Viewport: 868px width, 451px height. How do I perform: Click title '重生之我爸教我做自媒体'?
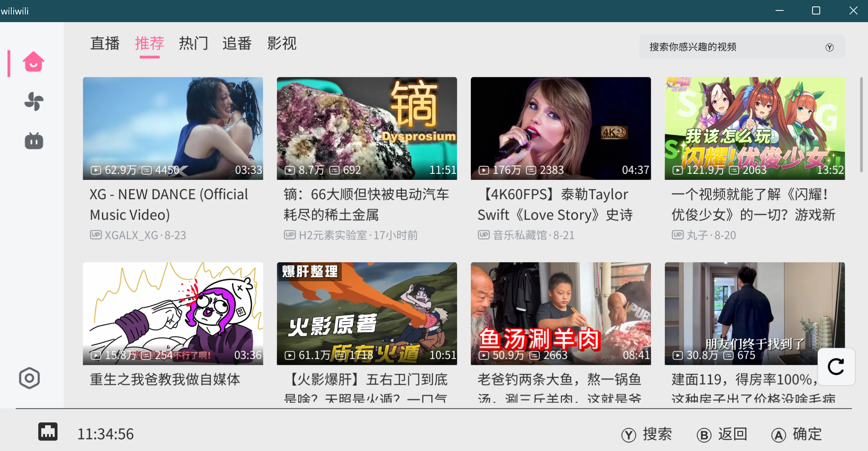point(165,379)
